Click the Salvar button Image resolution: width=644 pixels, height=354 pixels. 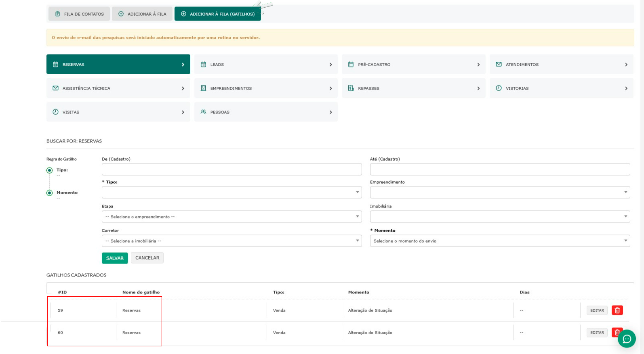coord(115,258)
